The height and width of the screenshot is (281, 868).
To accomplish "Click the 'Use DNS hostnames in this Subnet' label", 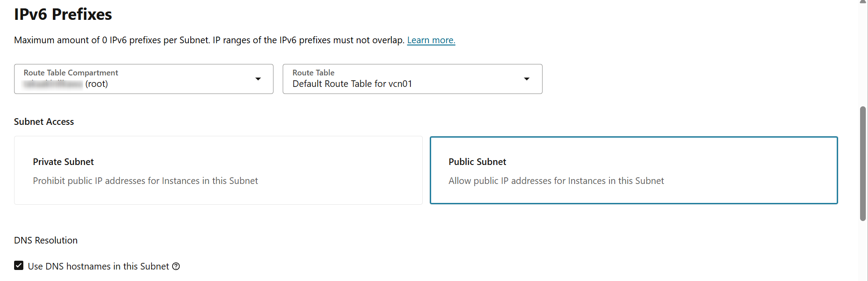I will pyautogui.click(x=98, y=266).
